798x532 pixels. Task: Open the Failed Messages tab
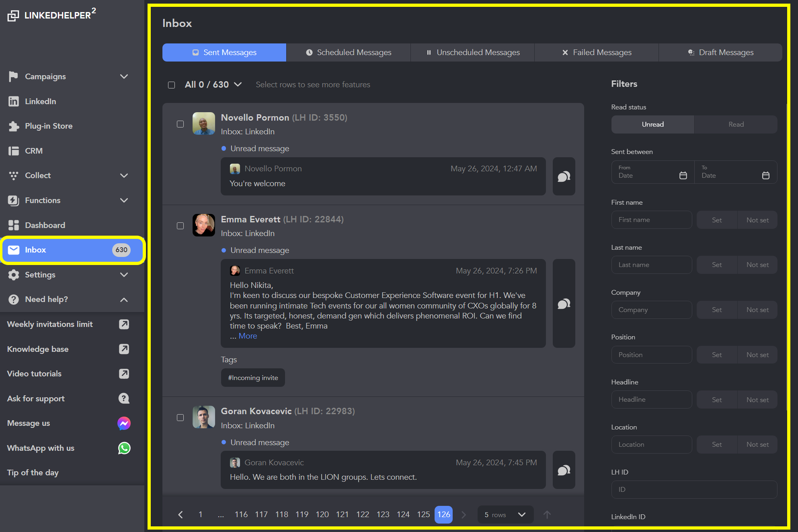596,52
